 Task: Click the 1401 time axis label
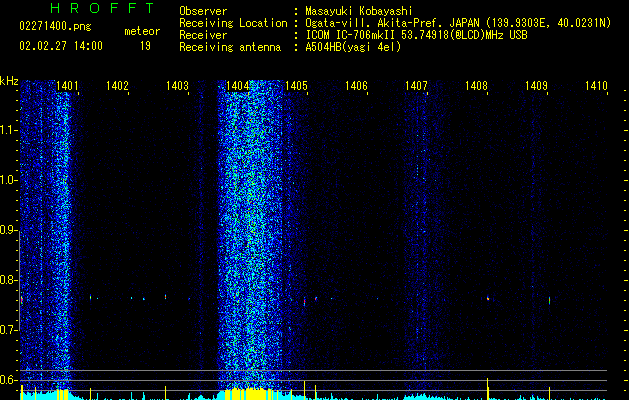click(x=67, y=86)
